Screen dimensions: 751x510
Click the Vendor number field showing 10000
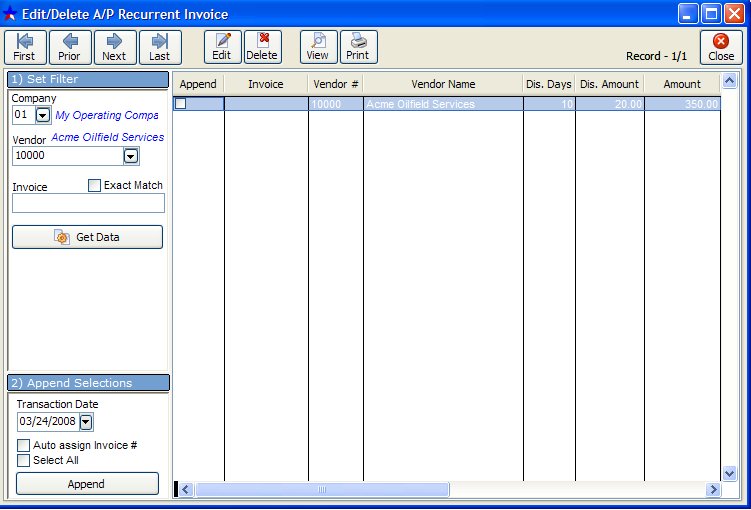[x=68, y=156]
